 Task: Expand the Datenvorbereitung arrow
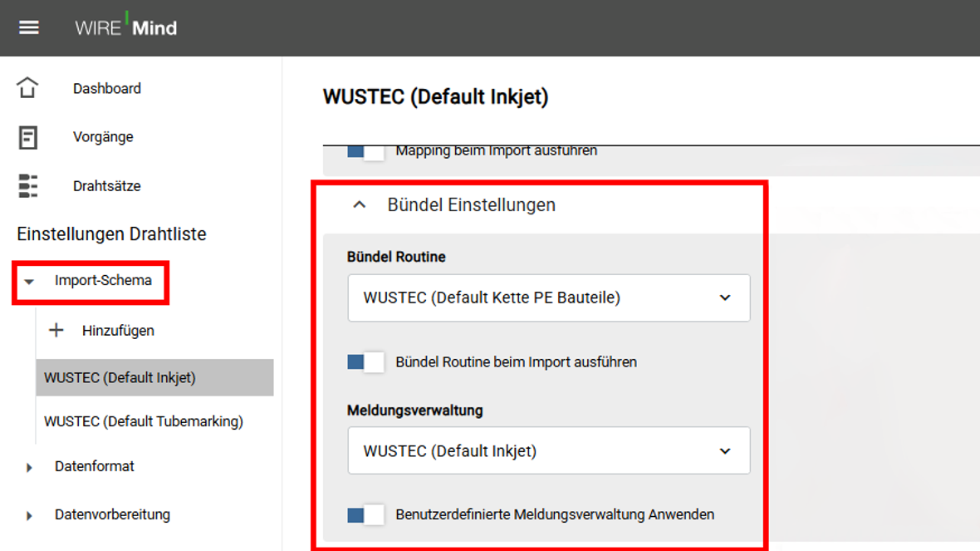pyautogui.click(x=29, y=515)
